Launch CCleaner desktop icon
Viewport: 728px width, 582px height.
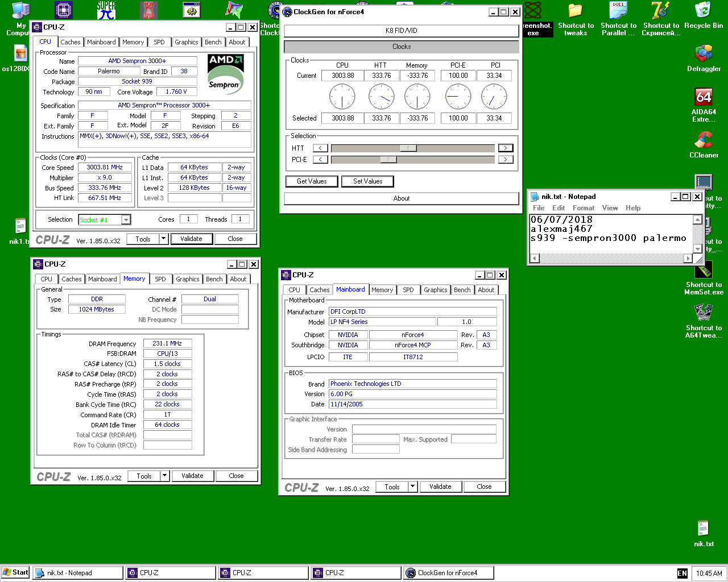pyautogui.click(x=704, y=145)
